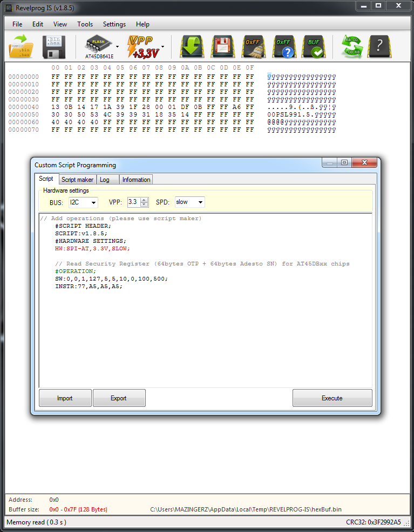Click the VPP 3.3V voltage icon
The height and width of the screenshot is (532, 414).
click(x=141, y=46)
